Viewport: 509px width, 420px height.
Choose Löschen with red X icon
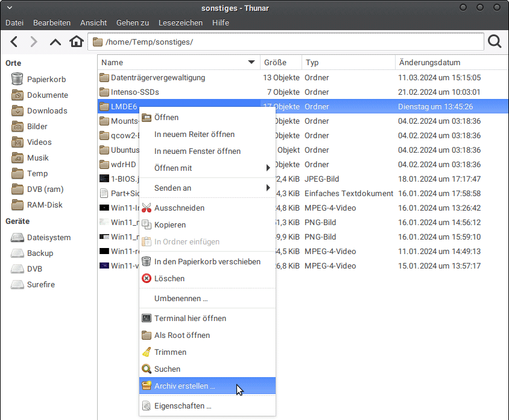pyautogui.click(x=207, y=278)
